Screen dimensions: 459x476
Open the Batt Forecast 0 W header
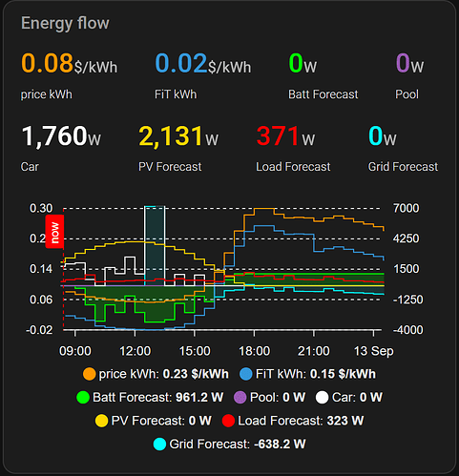tap(303, 63)
